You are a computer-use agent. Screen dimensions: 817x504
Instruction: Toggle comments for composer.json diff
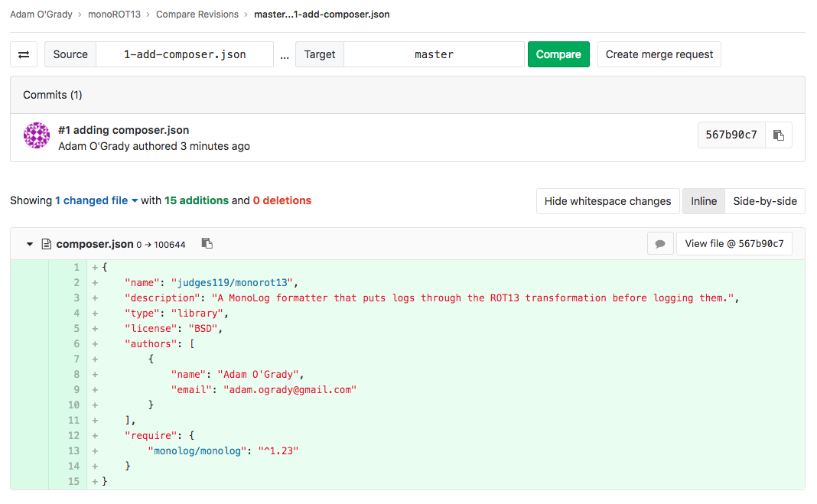(660, 244)
